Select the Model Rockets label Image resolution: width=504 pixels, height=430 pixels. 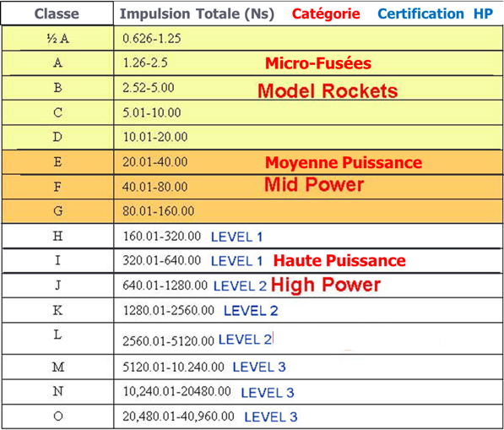(x=328, y=90)
